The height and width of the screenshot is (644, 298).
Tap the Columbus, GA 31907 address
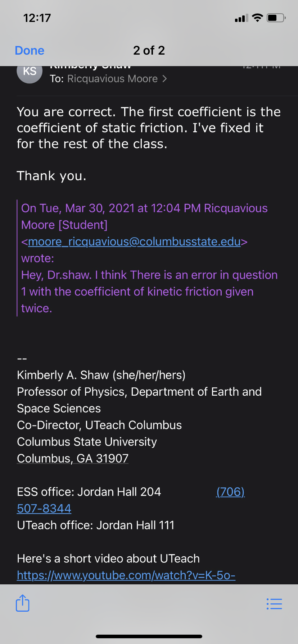[x=73, y=458]
